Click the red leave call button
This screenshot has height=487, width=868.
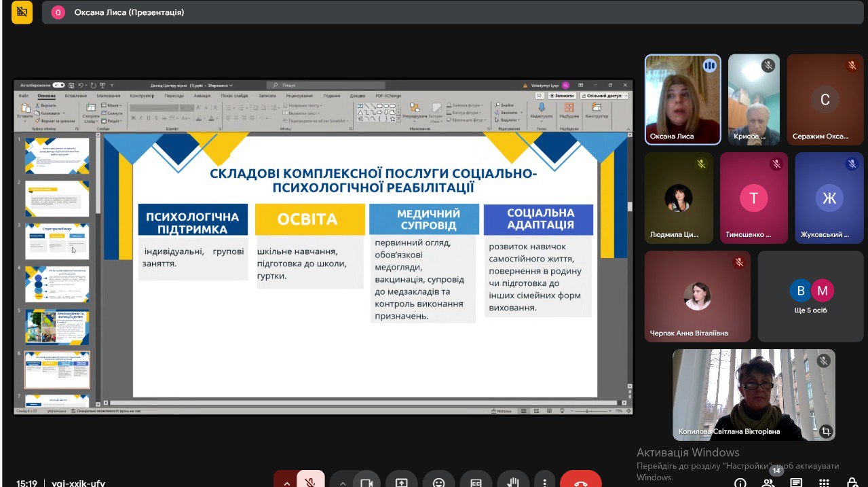point(580,482)
